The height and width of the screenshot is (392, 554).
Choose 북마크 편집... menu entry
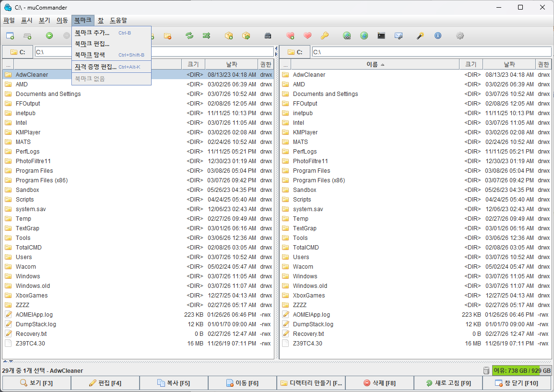[111, 44]
